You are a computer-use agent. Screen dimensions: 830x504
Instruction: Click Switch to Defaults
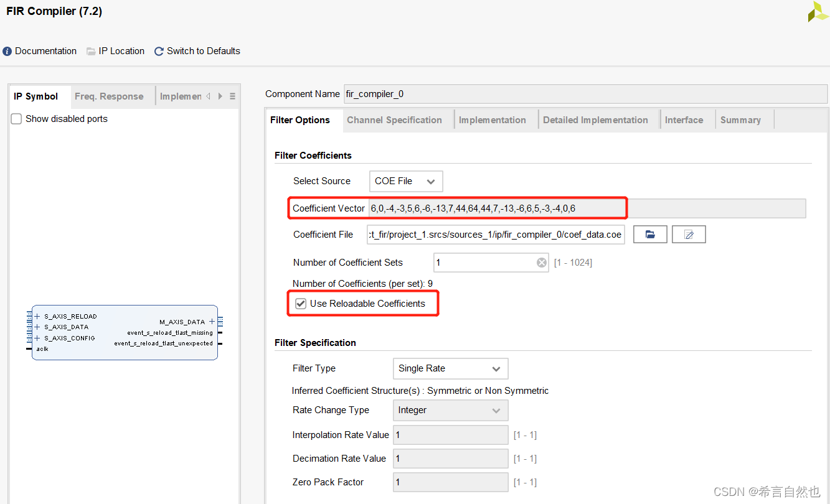tap(197, 51)
